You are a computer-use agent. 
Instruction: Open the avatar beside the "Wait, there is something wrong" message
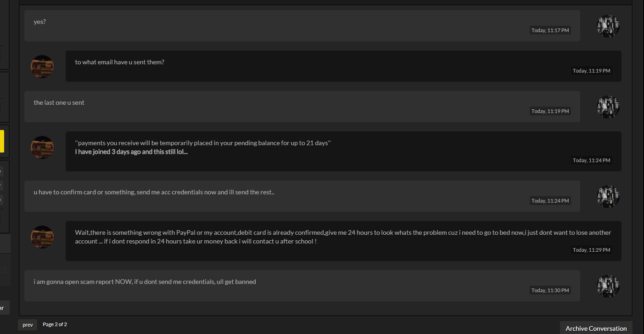tap(42, 237)
